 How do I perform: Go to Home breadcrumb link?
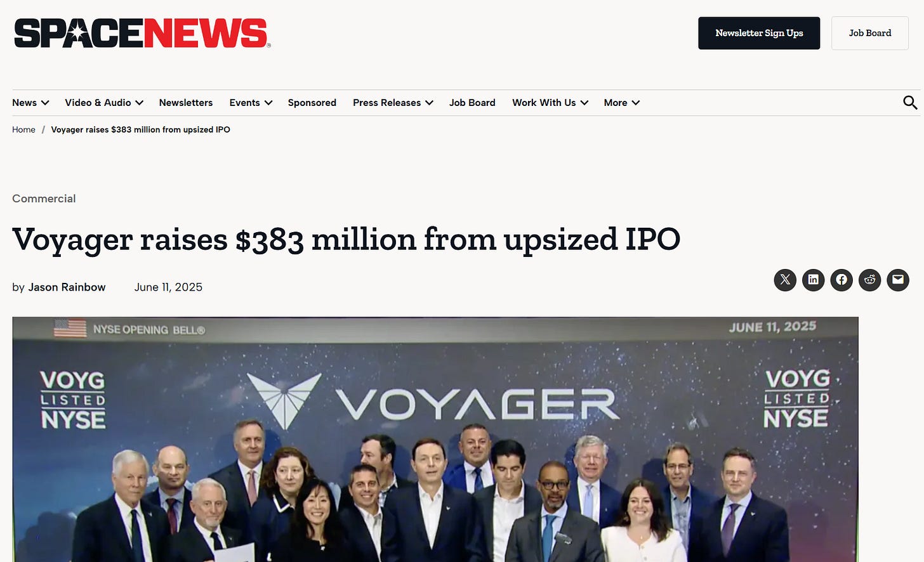pyautogui.click(x=23, y=129)
